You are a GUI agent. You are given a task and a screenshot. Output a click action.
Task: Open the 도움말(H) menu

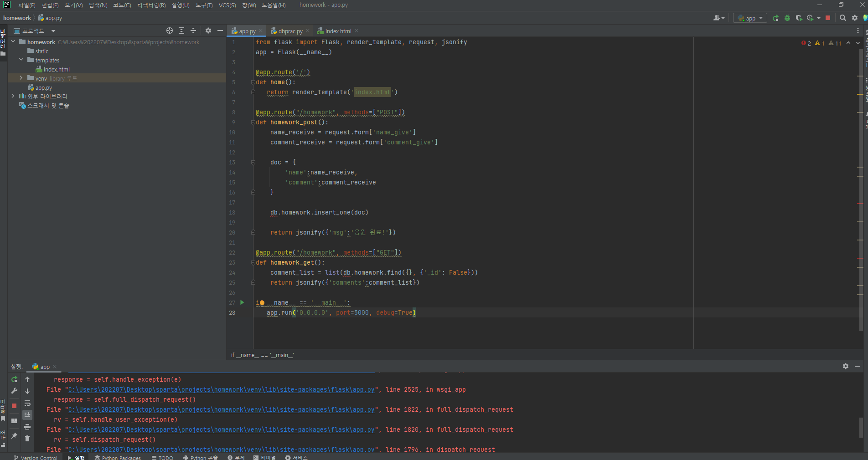274,5
